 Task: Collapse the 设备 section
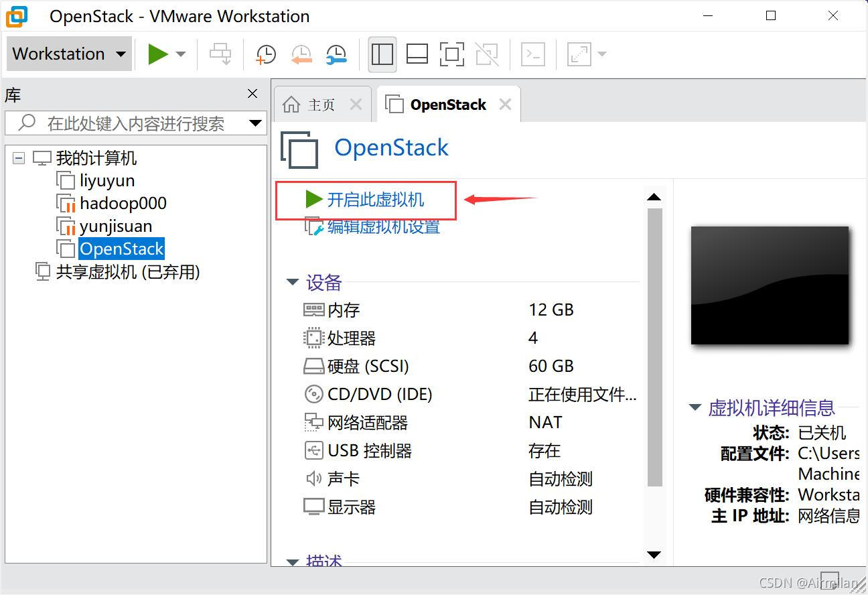pos(292,283)
